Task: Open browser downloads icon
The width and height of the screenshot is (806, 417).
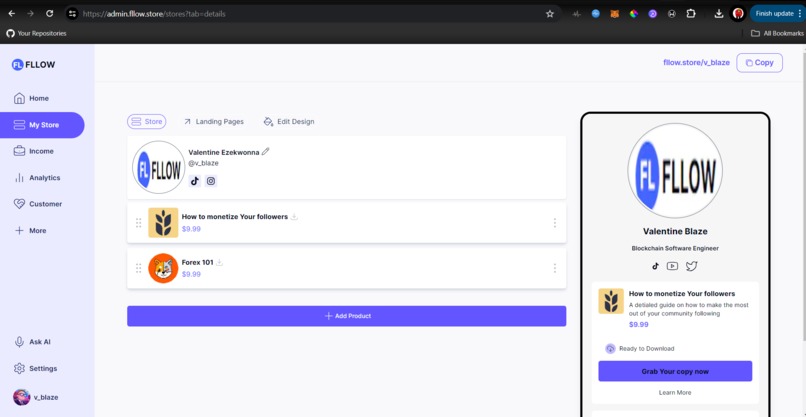Action: pos(719,14)
